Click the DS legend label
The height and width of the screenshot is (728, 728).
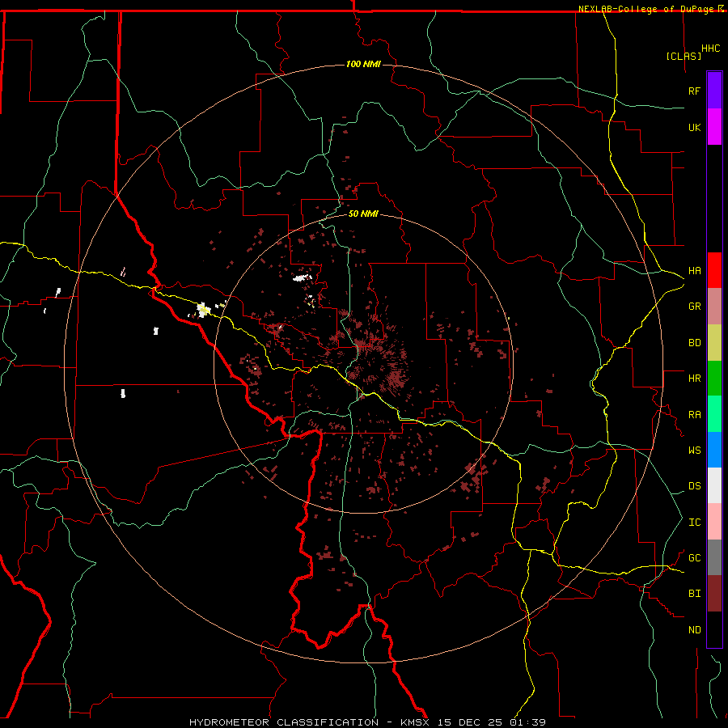pos(694,486)
